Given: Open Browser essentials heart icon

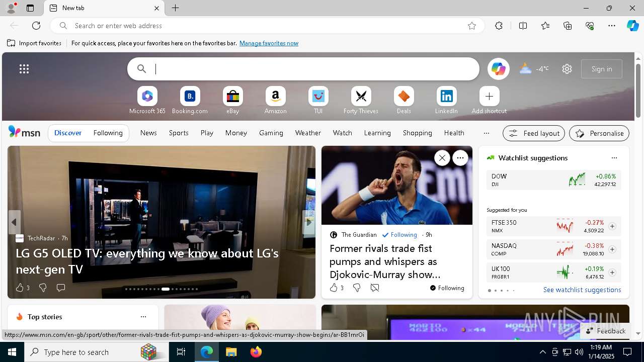Looking at the screenshot, I should pos(590,26).
